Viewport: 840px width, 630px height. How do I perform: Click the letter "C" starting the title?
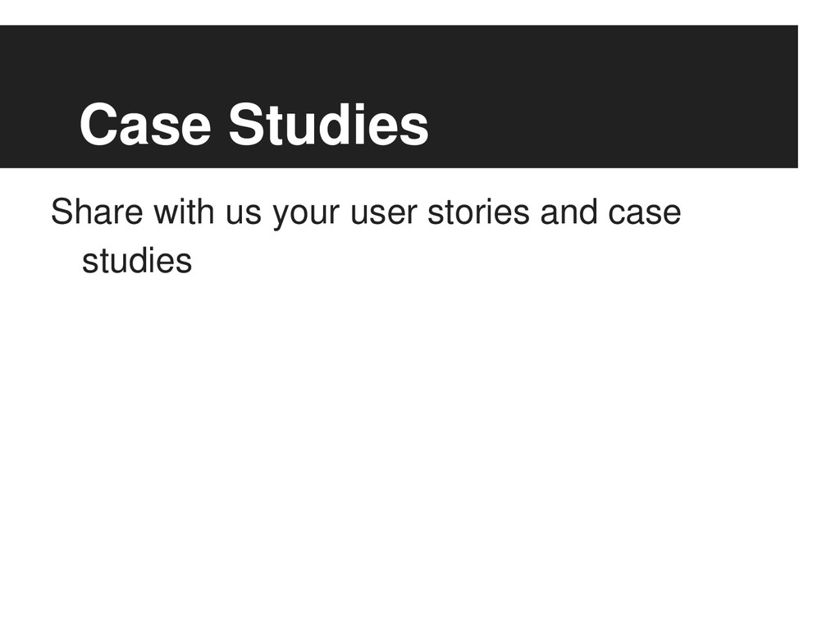(x=98, y=125)
